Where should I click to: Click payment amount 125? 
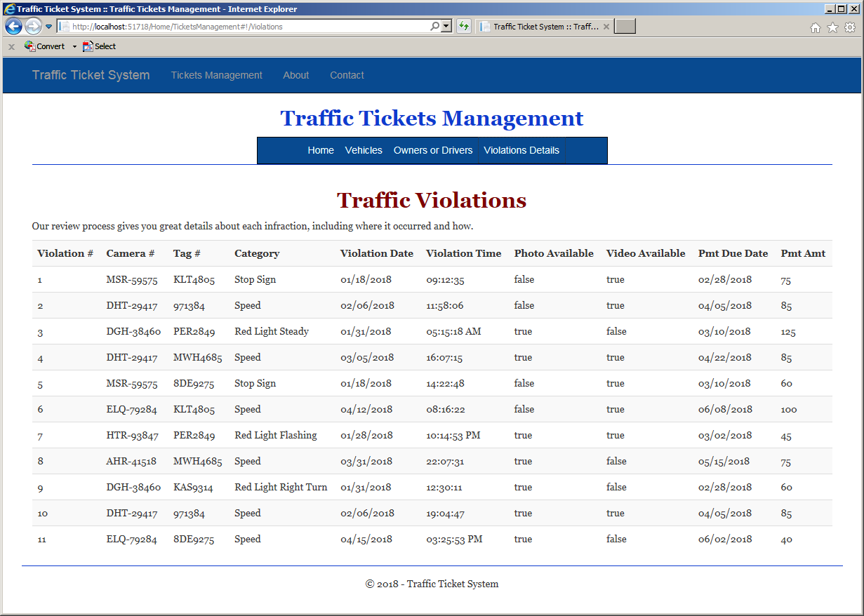(787, 331)
